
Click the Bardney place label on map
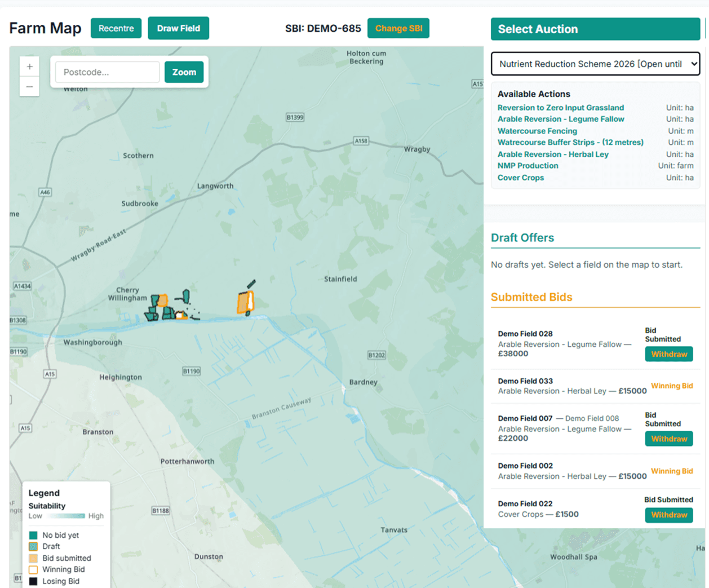(x=363, y=382)
